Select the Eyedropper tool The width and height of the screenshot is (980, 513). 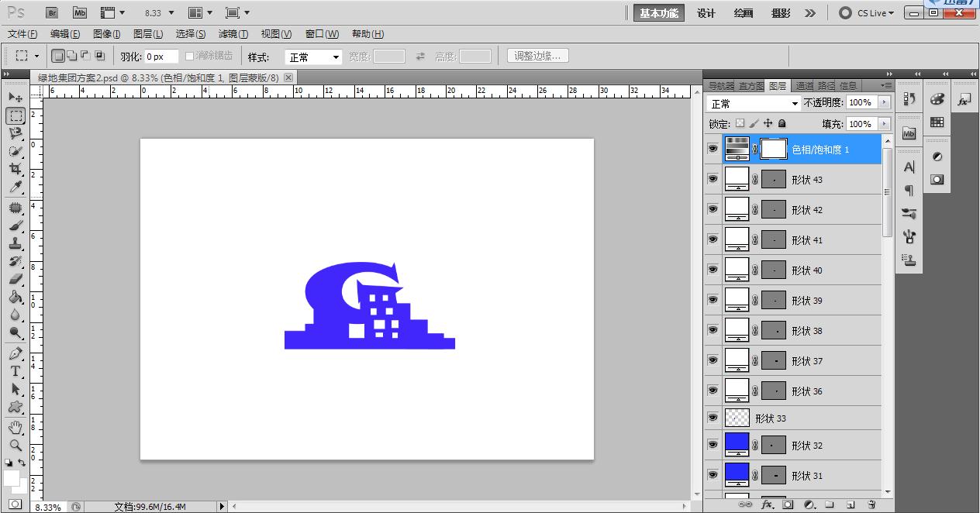16,187
